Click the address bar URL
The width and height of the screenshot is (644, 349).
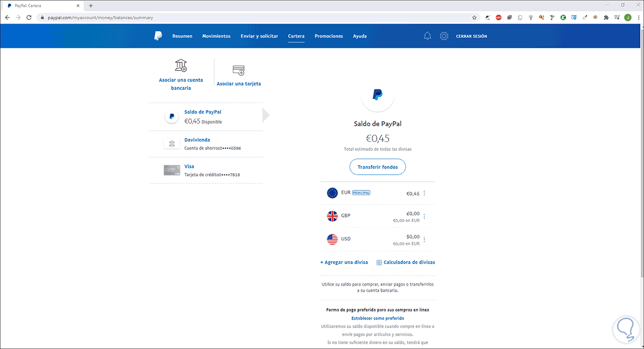pos(101,18)
